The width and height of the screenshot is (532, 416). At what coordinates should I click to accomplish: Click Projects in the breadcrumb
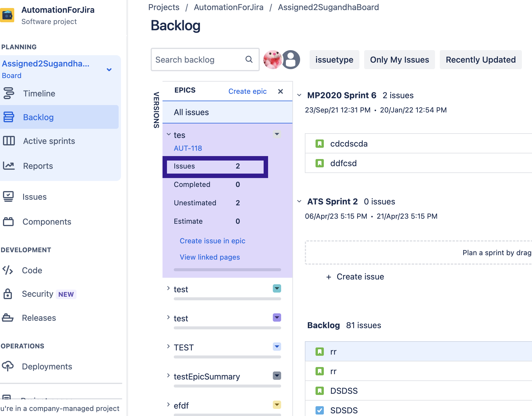tap(163, 7)
